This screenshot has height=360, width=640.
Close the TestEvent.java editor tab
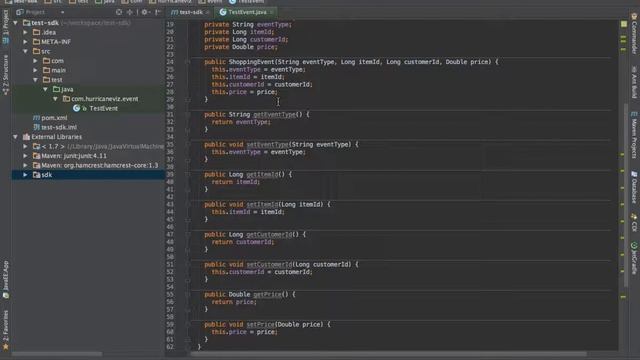271,12
